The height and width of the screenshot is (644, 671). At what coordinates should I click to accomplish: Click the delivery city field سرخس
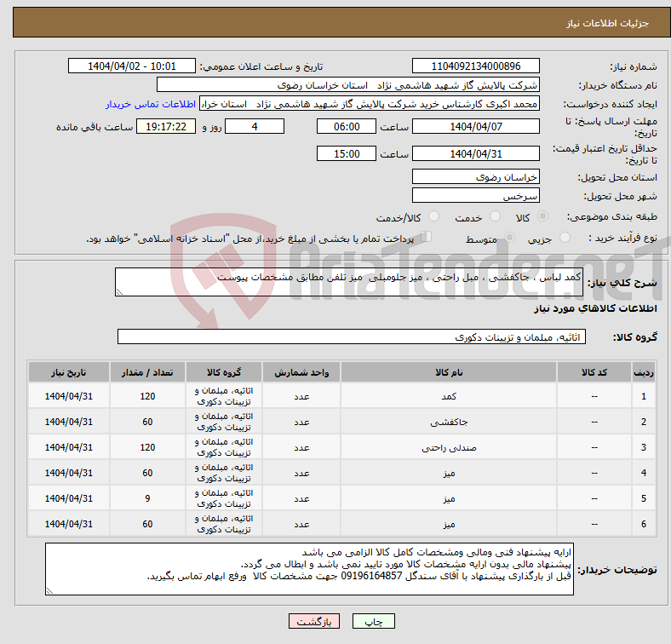point(475,195)
